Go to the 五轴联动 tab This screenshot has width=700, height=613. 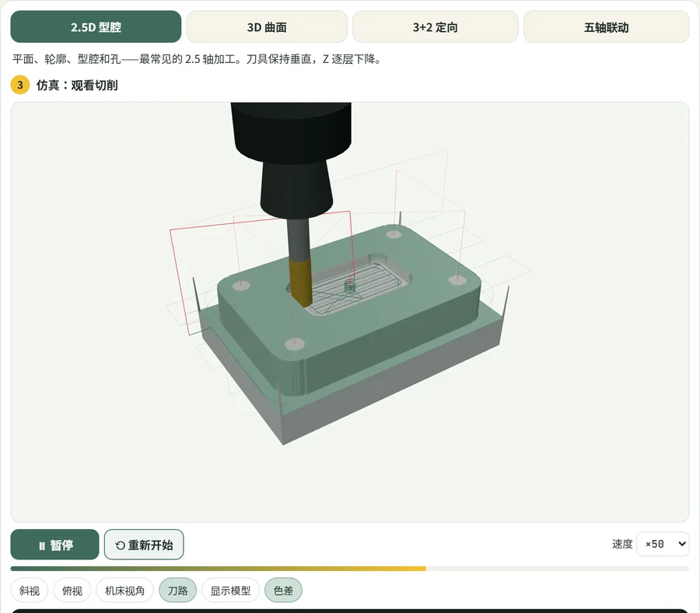pos(606,26)
